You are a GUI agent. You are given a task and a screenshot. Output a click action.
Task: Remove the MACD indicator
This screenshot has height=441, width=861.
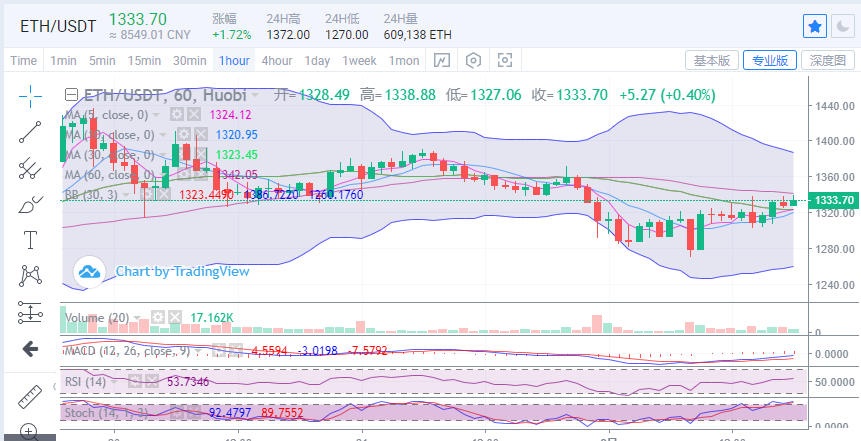[x=236, y=350]
